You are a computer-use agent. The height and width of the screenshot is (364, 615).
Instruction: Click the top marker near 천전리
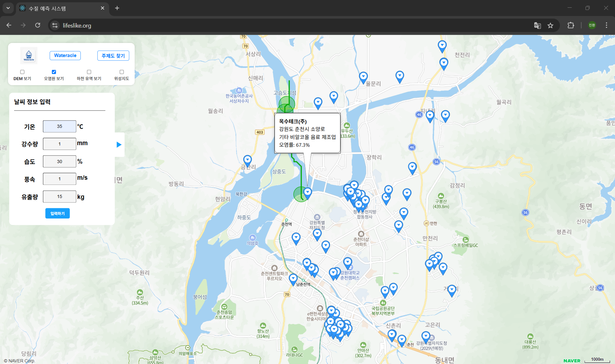point(442,47)
